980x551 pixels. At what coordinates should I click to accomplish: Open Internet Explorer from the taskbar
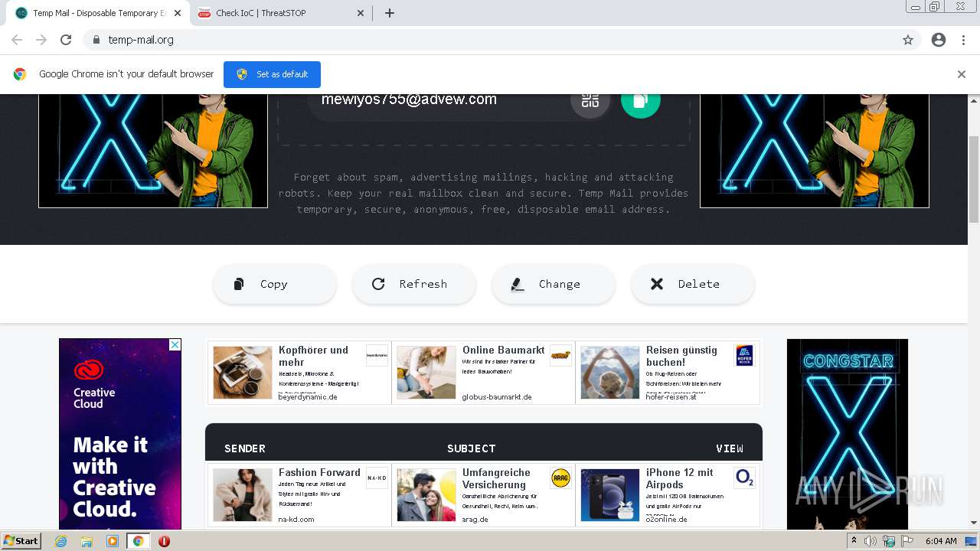click(x=60, y=541)
